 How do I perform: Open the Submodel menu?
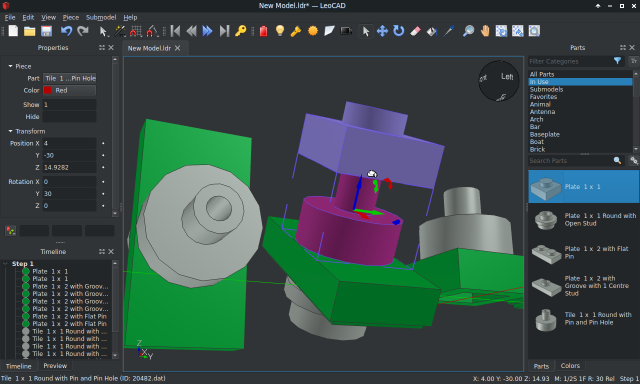[x=101, y=18]
